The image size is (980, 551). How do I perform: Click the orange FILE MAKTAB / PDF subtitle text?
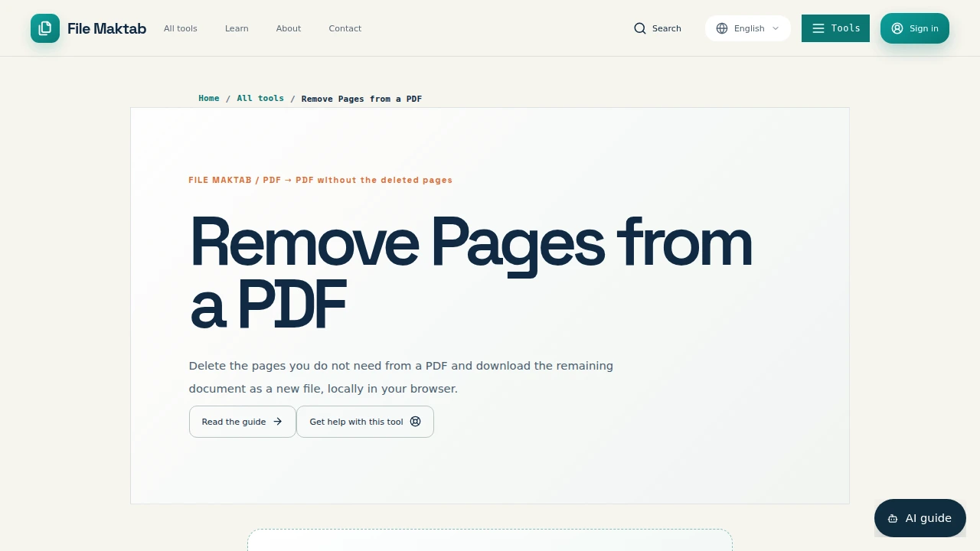tap(321, 180)
